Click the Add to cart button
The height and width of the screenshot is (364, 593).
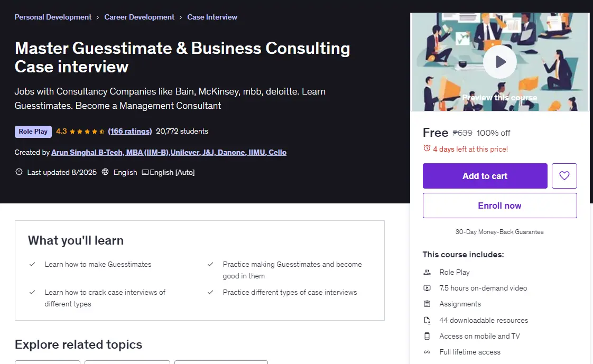pyautogui.click(x=485, y=176)
